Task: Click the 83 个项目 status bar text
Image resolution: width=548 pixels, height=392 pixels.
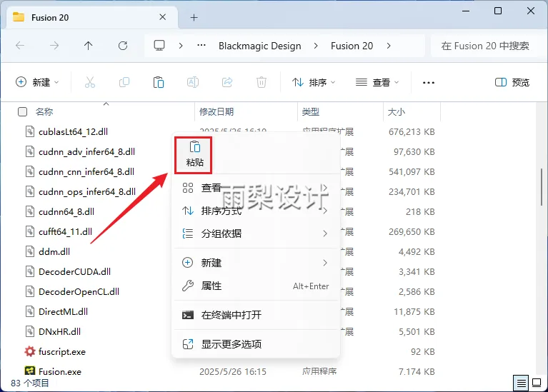Action: coord(30,383)
